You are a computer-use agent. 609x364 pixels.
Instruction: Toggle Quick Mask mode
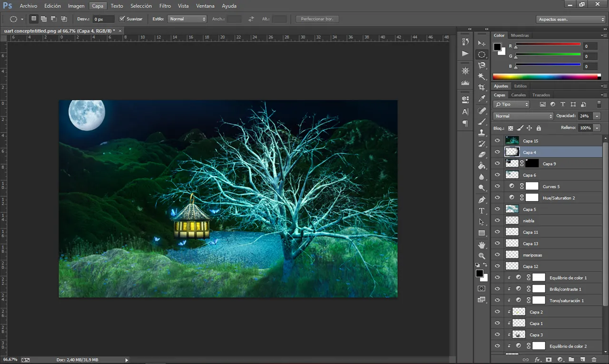tap(482, 288)
